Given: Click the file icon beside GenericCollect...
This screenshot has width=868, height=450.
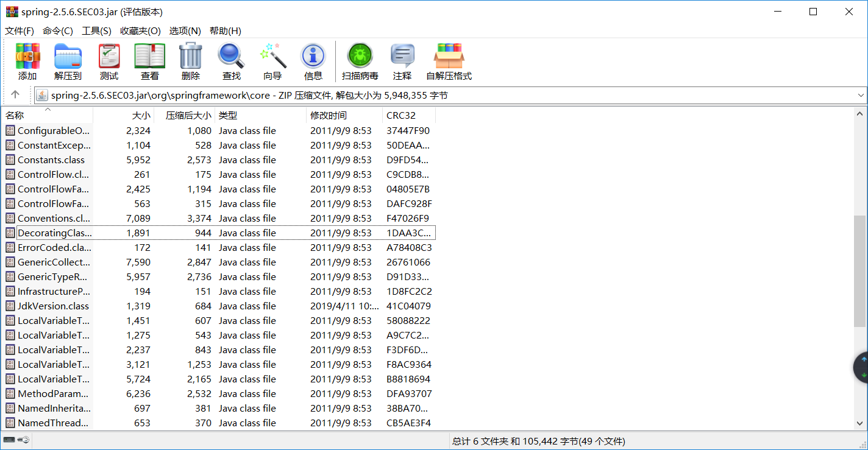Looking at the screenshot, I should 10,262.
